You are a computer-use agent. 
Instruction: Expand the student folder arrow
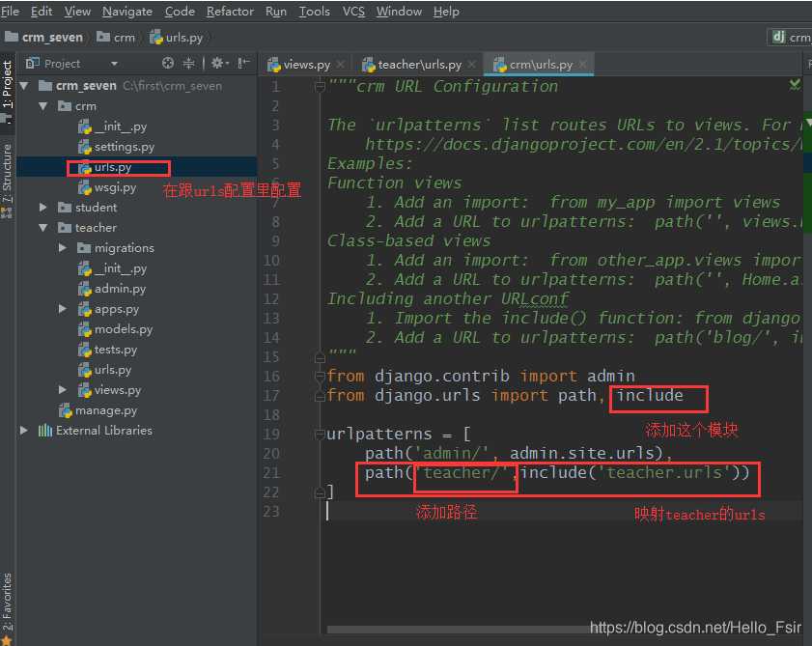click(x=43, y=208)
